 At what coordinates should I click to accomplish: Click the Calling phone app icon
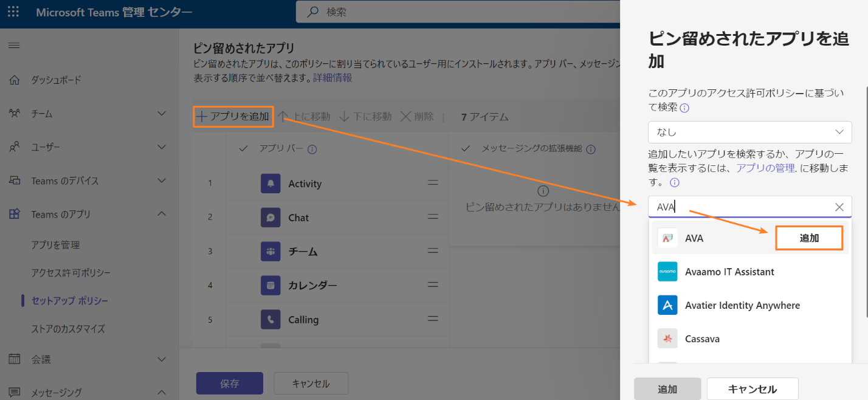(x=270, y=319)
